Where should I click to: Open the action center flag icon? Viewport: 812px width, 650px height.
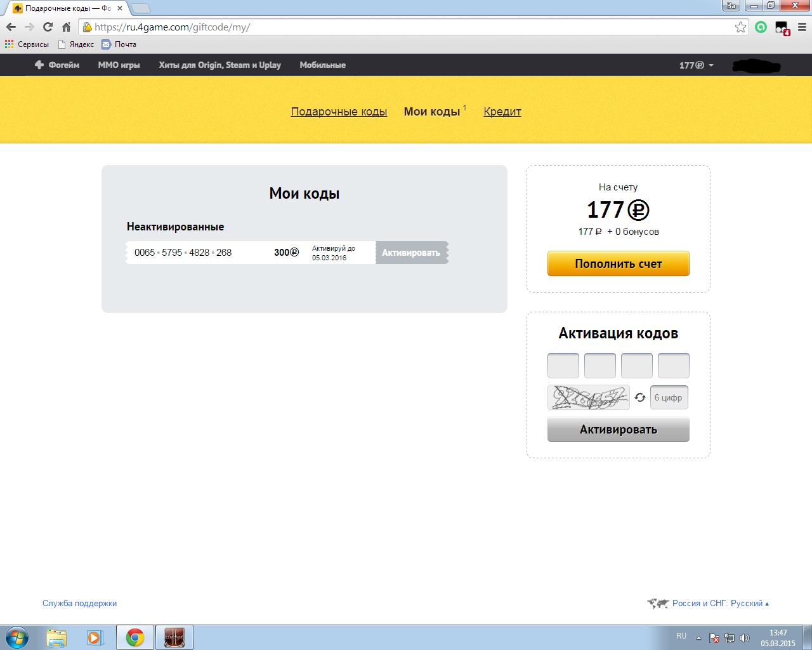click(x=714, y=638)
